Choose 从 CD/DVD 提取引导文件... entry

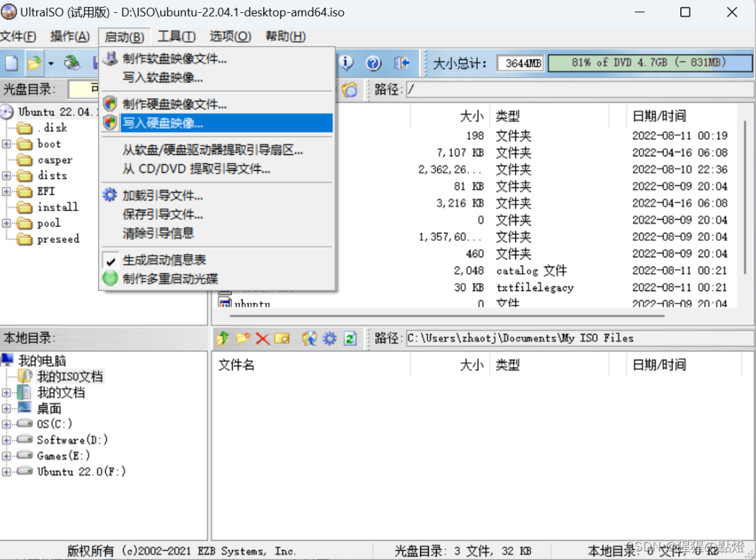pyautogui.click(x=217, y=169)
